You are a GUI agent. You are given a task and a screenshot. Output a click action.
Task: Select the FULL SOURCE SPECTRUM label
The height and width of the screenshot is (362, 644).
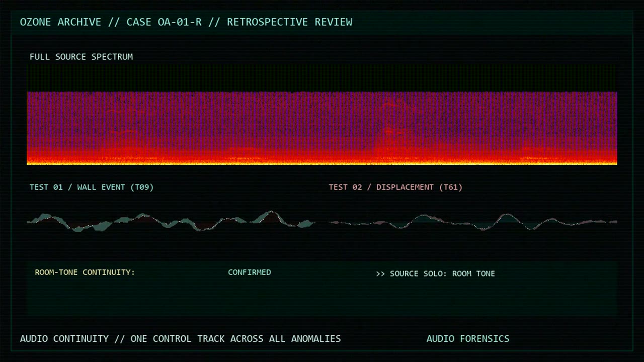click(x=81, y=57)
